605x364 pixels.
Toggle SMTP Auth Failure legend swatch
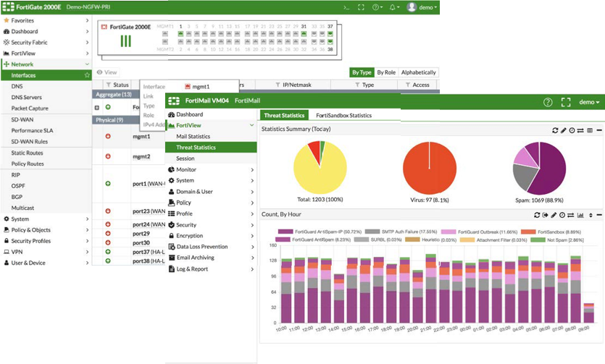coord(372,232)
